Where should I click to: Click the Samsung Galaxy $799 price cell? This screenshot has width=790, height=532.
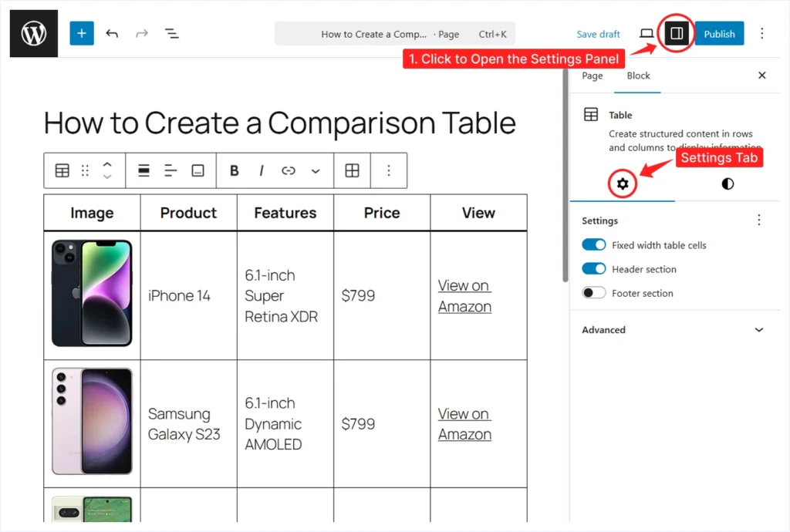pos(382,423)
